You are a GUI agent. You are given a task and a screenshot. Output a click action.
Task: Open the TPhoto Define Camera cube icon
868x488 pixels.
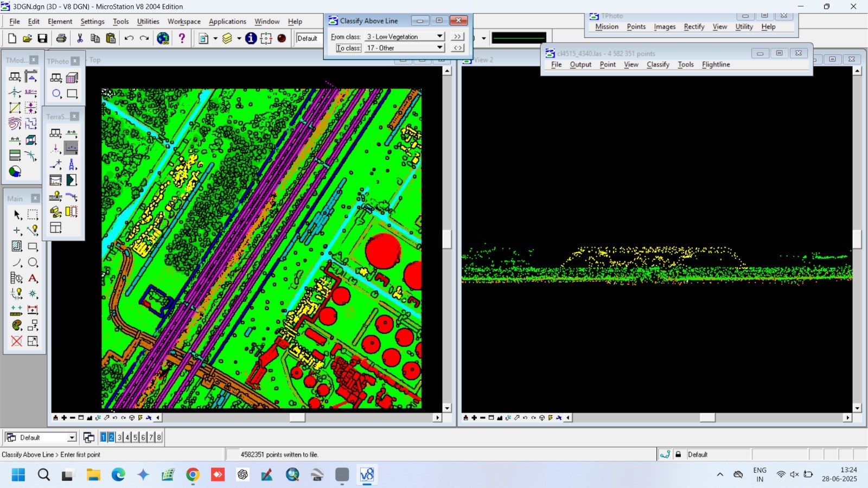pyautogui.click(x=71, y=77)
